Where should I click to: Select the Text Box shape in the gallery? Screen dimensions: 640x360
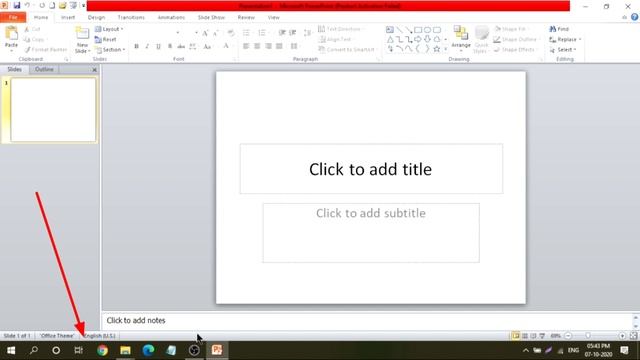point(390,30)
